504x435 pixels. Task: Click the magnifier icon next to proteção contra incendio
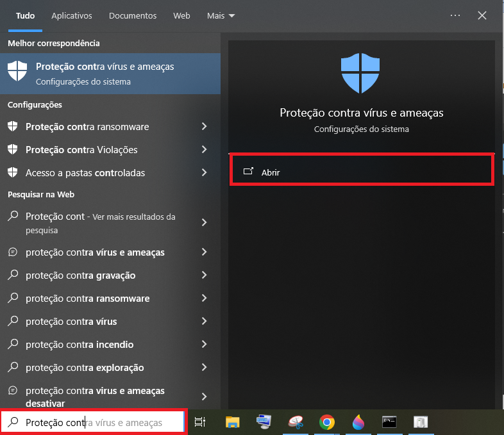click(13, 344)
